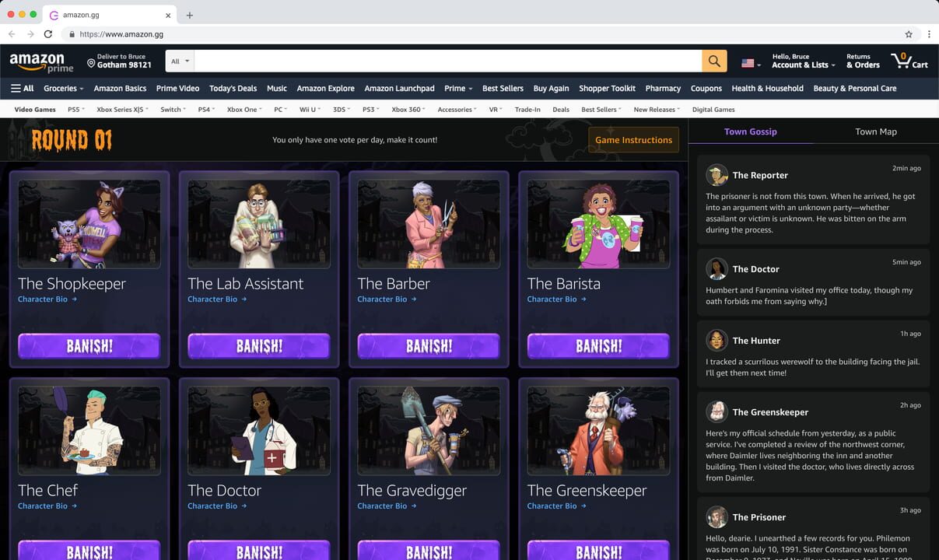Click The Hunter's avatar in Town Gossip
The image size is (939, 560).
[717, 340]
